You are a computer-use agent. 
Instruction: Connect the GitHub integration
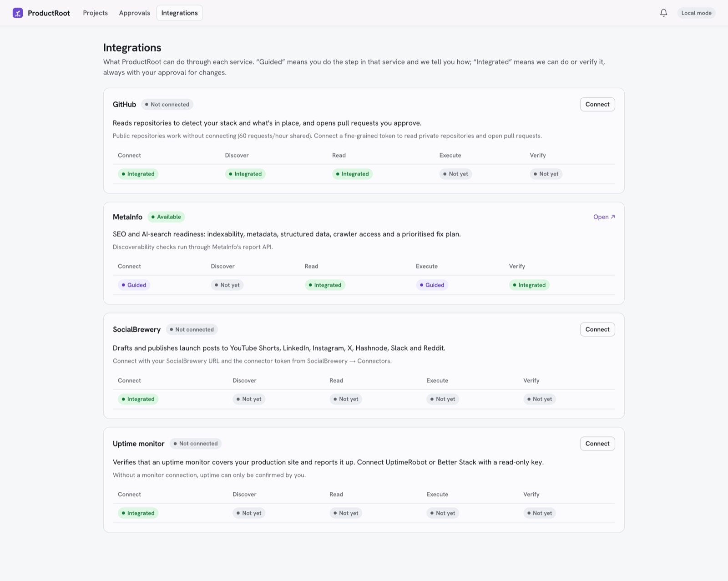597,104
